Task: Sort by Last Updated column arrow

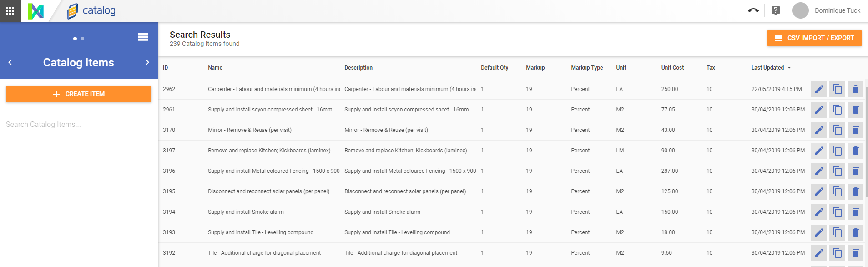Action: tap(789, 68)
